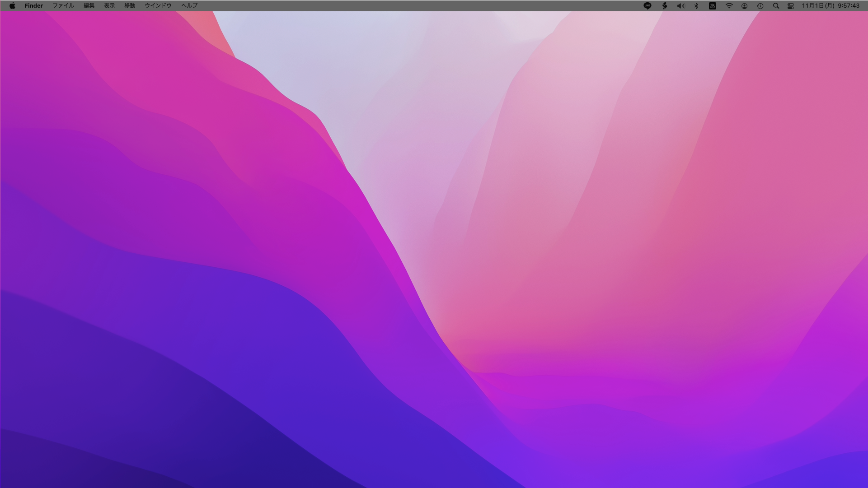Click the Bluetooth status icon
The image size is (868, 488).
[x=696, y=6]
